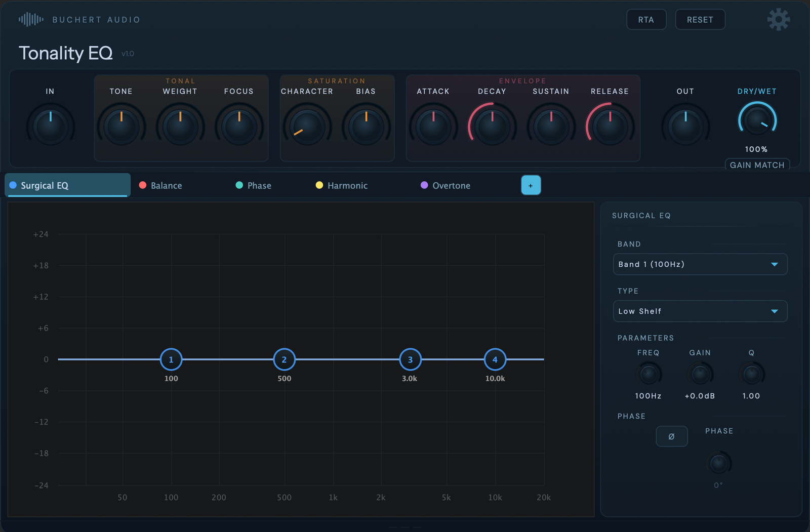
Task: Click the ATTACK envelope knob
Action: (433, 126)
